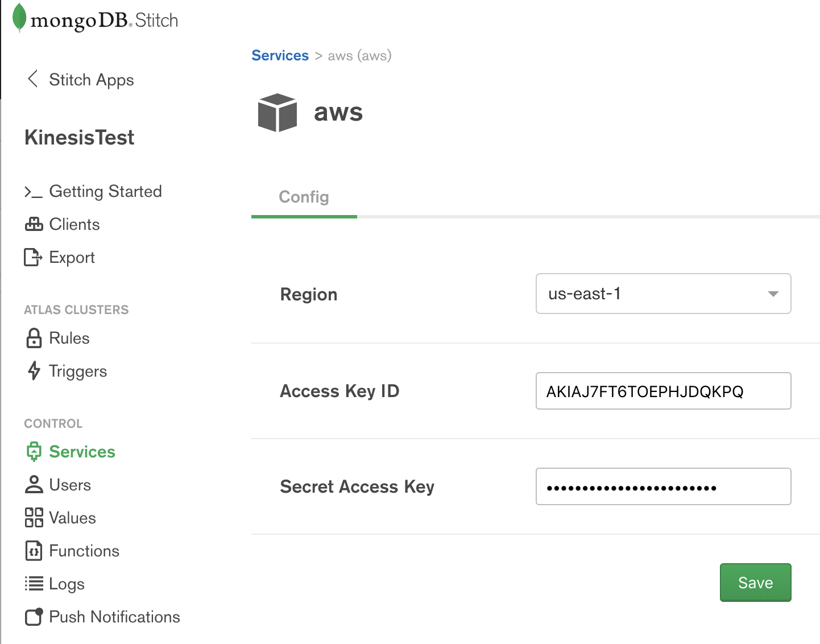This screenshot has width=820, height=644.
Task: Click the Triggers lightning bolt icon
Action: [34, 371]
